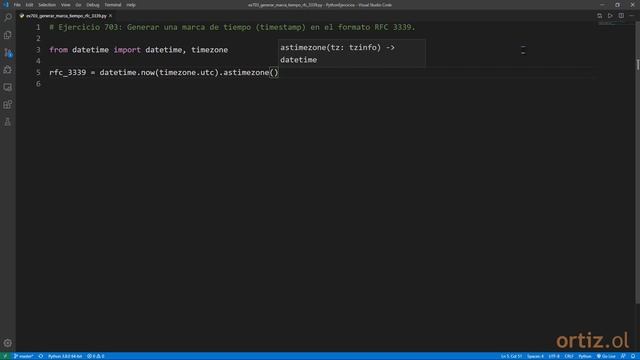Screen dimensions: 640x360
Task: Click the Run Python File play icon
Action: [610, 16]
